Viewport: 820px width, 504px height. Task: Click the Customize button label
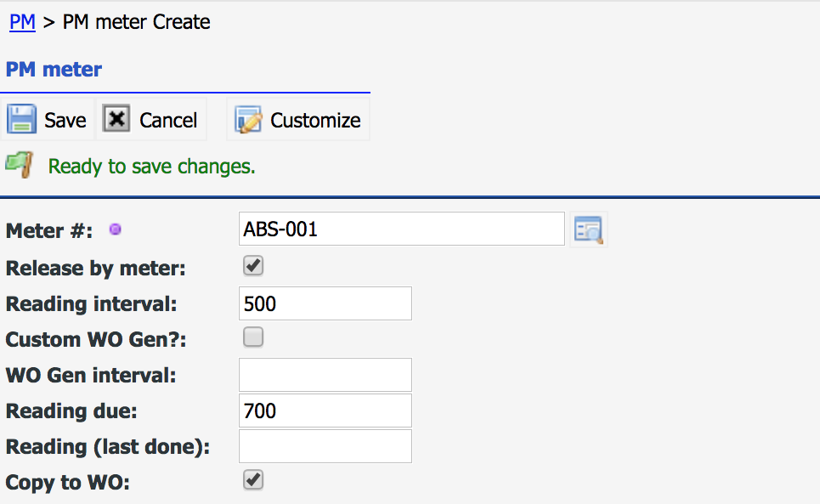coord(315,120)
